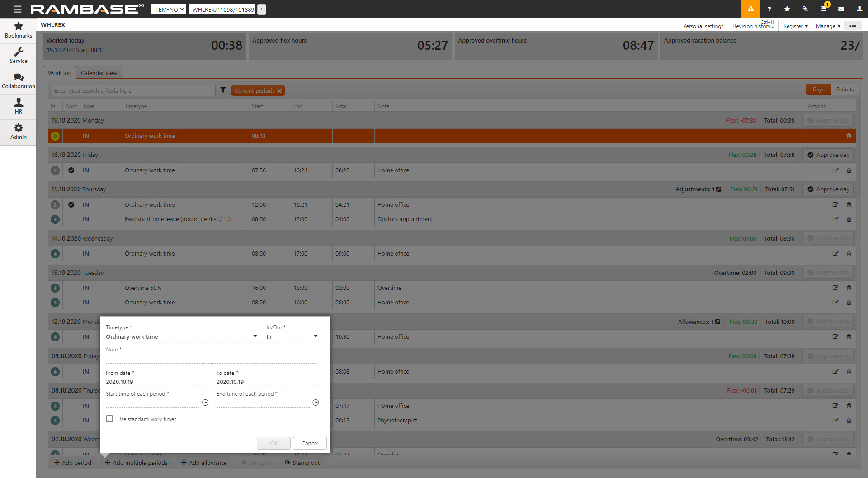
Task: Switch to Calendar view tab
Action: (99, 73)
